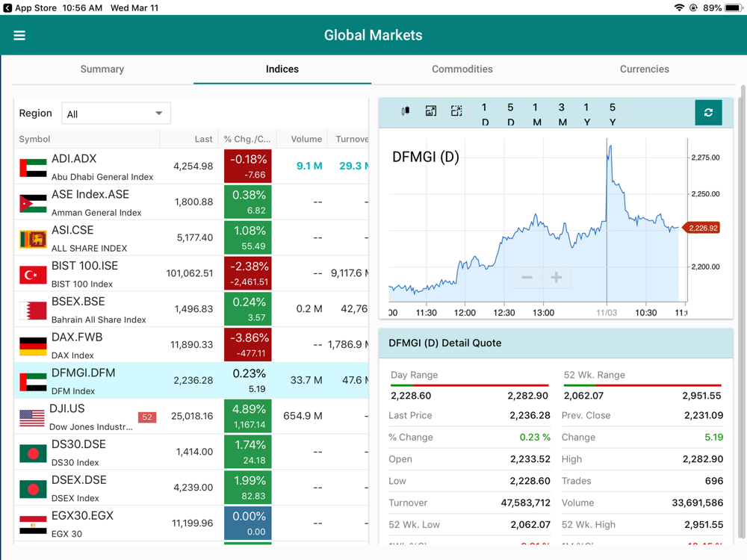Select the Indices tab
The image size is (747, 560).
tap(282, 69)
